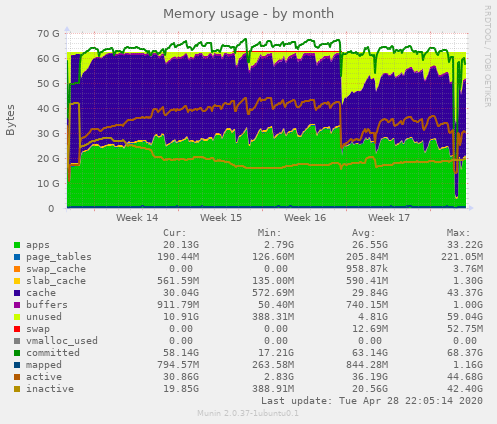Click the 'slab_cache' legend label

pyautogui.click(x=56, y=281)
